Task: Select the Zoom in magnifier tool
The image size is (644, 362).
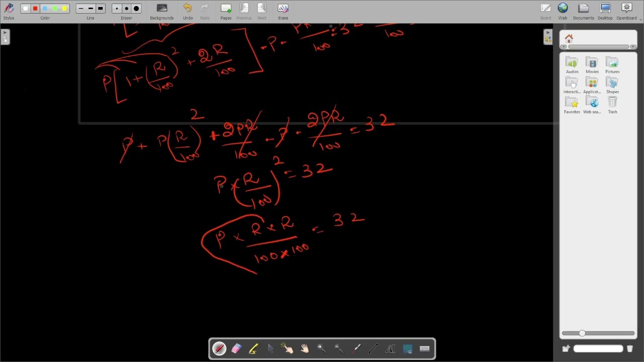Action: click(x=322, y=348)
